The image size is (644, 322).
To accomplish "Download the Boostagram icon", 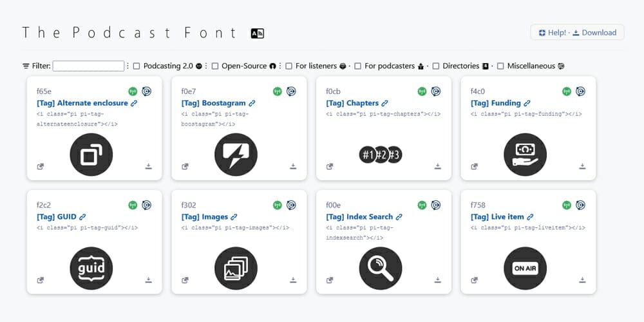I will (293, 166).
